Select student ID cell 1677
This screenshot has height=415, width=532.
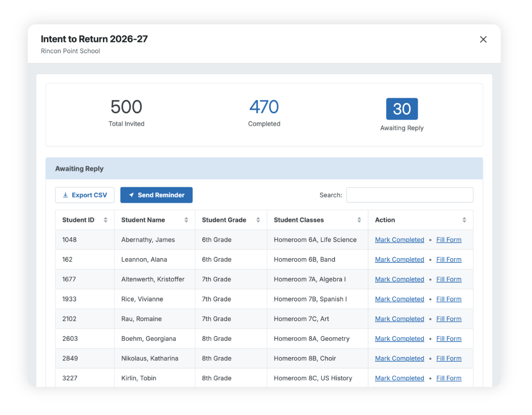point(85,279)
